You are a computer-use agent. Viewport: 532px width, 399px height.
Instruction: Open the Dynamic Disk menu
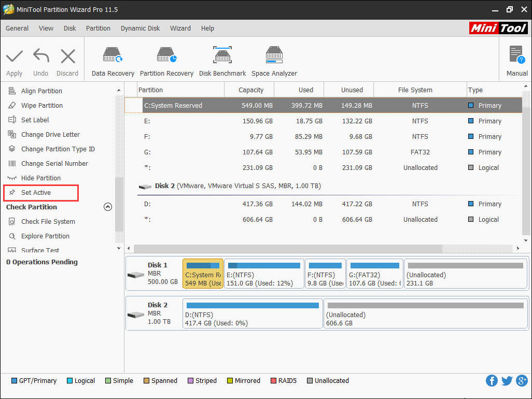point(140,28)
